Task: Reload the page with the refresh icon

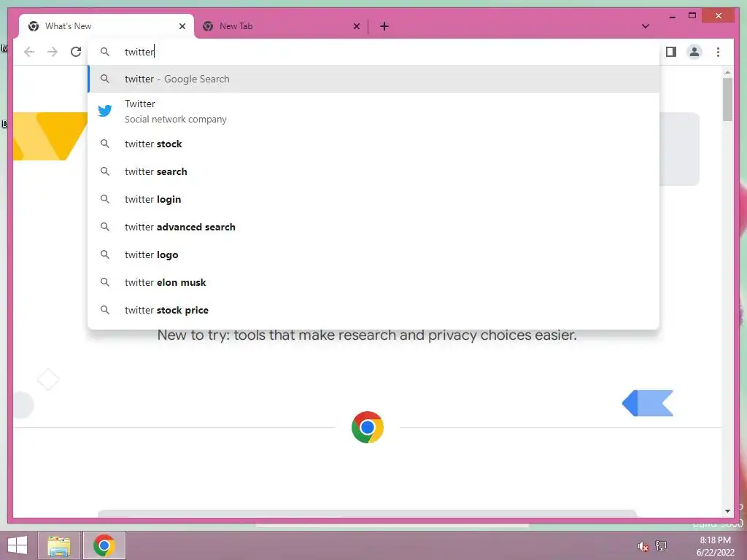Action: pos(76,52)
